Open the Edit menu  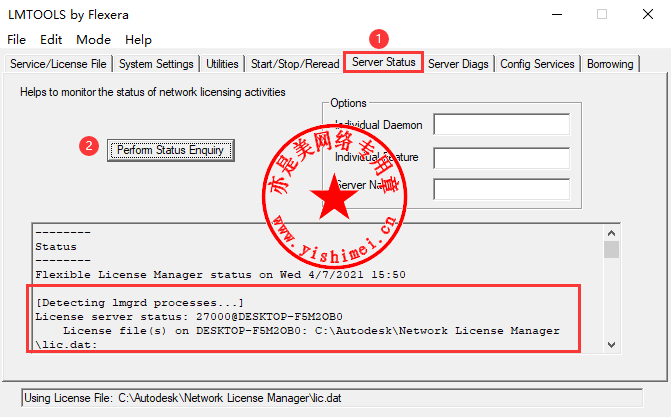coord(51,40)
